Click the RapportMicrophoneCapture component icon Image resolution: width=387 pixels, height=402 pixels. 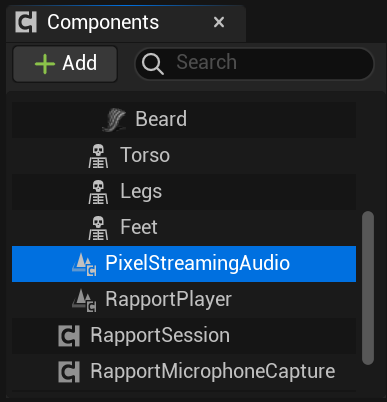(x=69, y=372)
